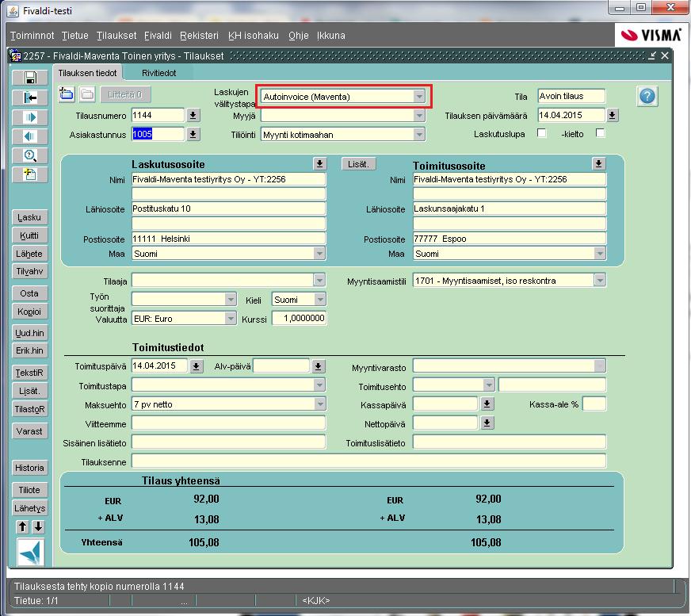Open the Valuutta EUR: Euro dropdown

tap(231, 319)
